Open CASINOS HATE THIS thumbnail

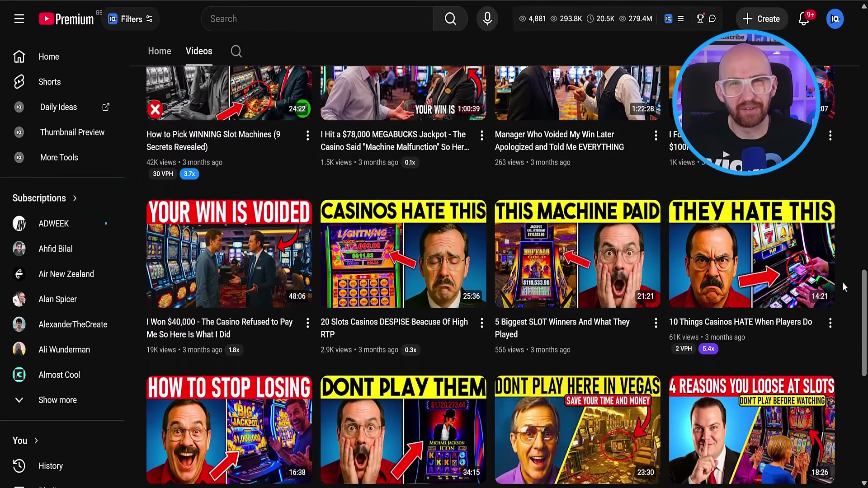403,253
